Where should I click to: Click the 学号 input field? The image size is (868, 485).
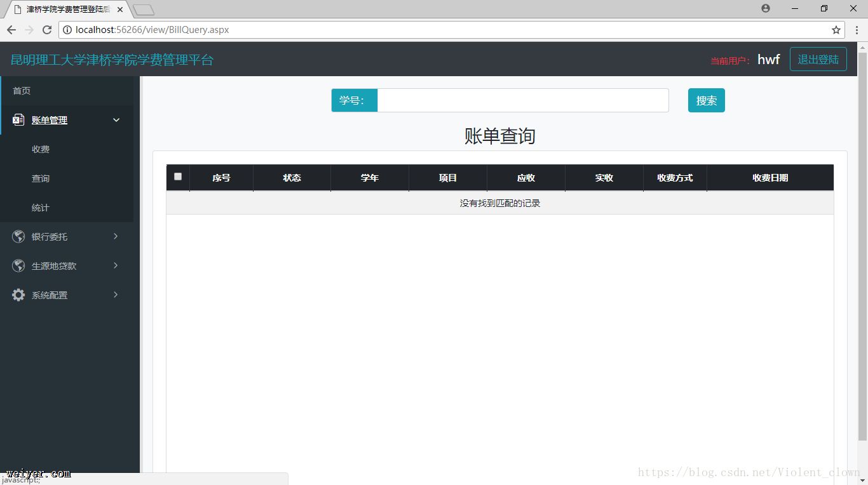(523, 100)
